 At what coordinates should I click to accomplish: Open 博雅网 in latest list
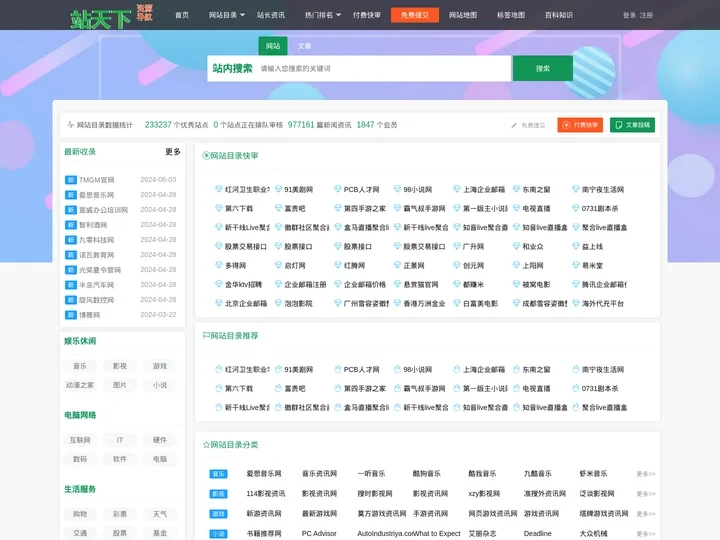tap(89, 315)
